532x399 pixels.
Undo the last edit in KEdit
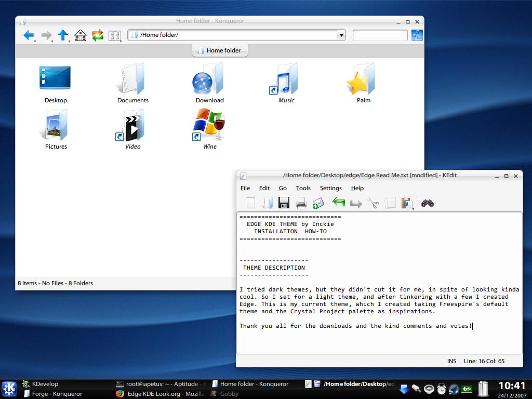[339, 203]
